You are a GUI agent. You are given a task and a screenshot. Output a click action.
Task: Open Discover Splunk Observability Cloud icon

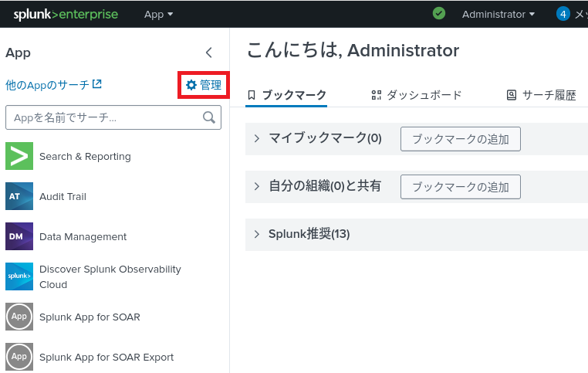19,276
